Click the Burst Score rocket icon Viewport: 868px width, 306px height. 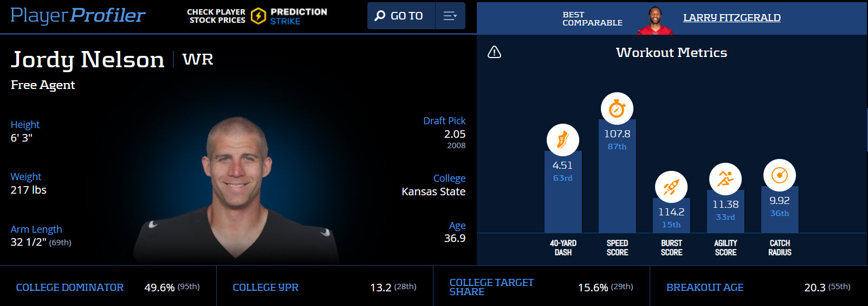tap(671, 187)
